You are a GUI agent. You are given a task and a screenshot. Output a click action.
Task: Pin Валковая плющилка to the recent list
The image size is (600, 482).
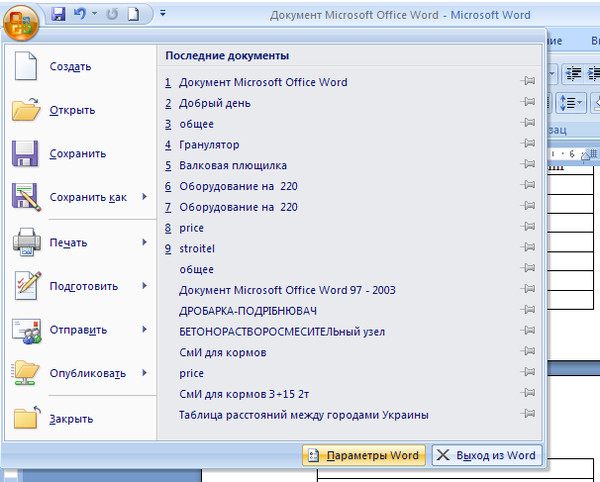[x=528, y=164]
